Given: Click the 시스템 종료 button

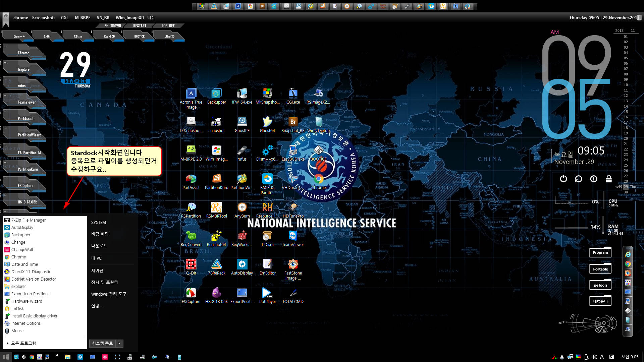Looking at the screenshot, I should click(102, 343).
